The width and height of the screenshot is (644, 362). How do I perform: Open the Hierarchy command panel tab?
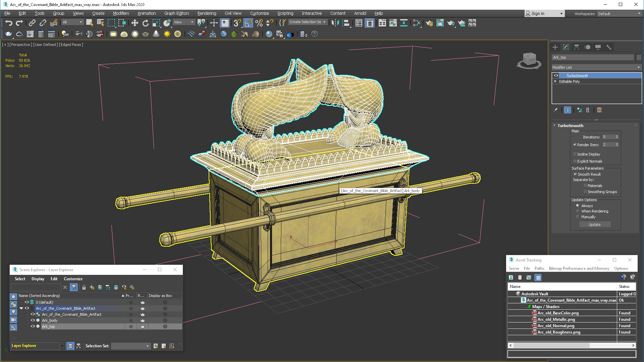[577, 47]
